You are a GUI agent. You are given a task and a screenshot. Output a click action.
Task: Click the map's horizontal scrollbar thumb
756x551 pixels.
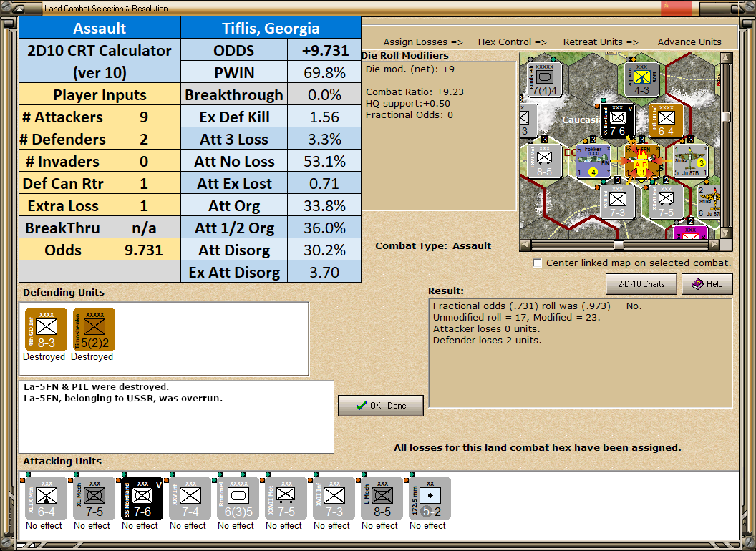[x=619, y=245]
